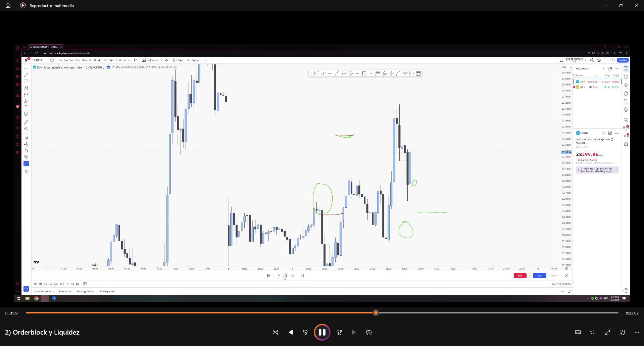Screen dimensions: 644x346
Task: Open the US30 symbol search
Action: coord(38,60)
